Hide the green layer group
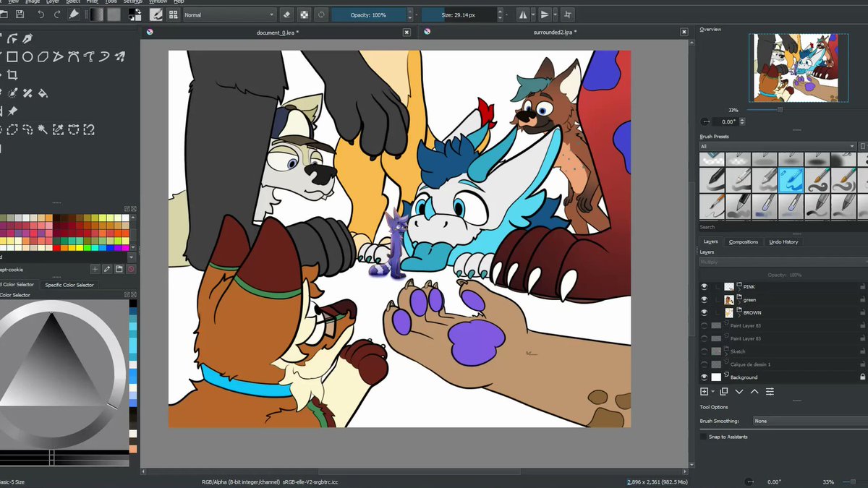The height and width of the screenshot is (488, 868). click(x=705, y=299)
